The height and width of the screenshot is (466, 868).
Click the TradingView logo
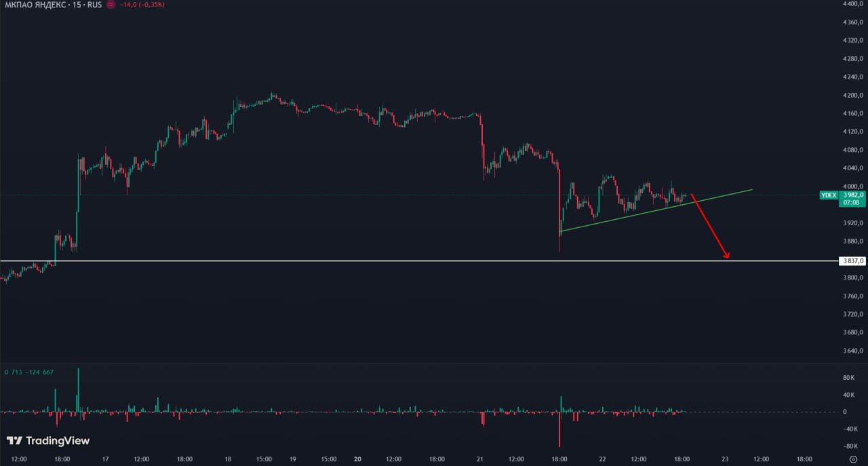[47, 441]
